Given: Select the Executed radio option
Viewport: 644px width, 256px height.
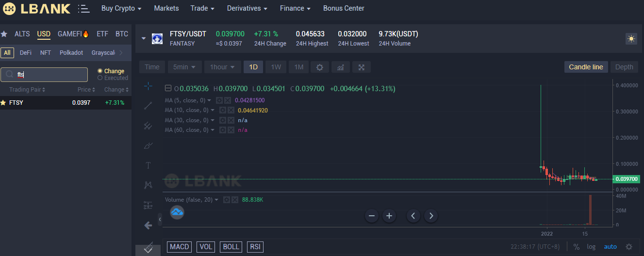Looking at the screenshot, I should click(100, 78).
